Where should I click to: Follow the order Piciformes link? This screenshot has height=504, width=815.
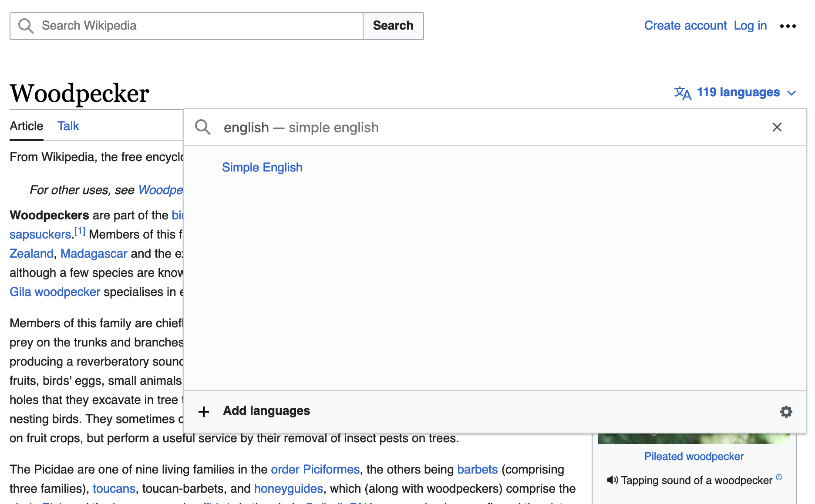315,470
